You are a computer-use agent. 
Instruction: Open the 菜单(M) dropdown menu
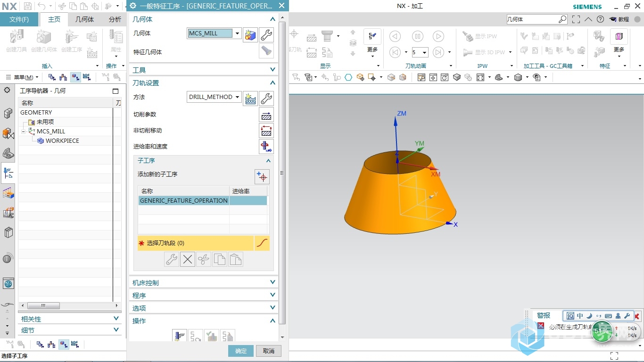click(x=22, y=77)
